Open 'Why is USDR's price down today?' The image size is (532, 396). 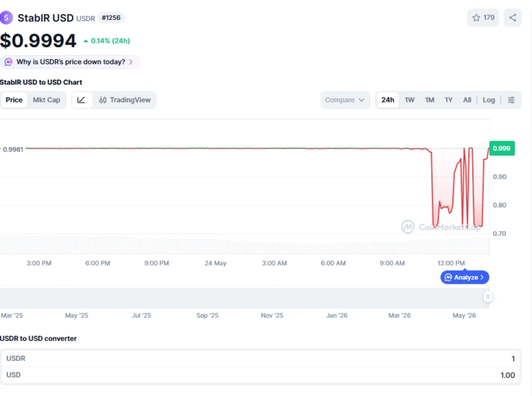(70, 62)
